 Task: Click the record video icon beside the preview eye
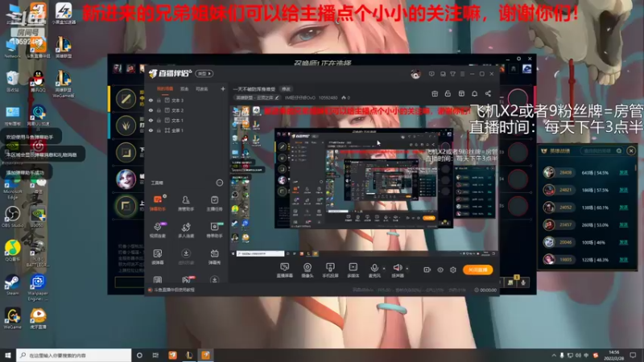[x=427, y=269]
